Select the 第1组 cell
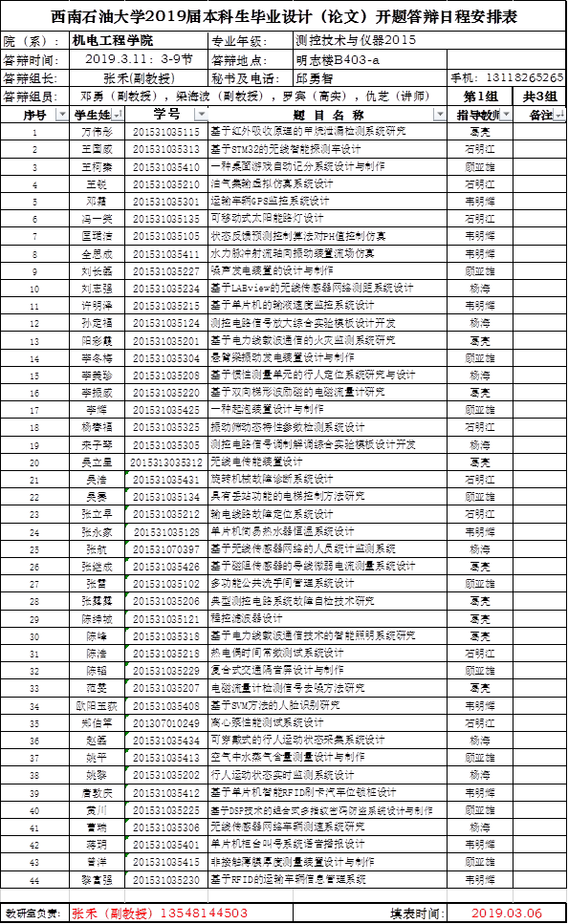The width and height of the screenshot is (568, 924). coord(480,97)
